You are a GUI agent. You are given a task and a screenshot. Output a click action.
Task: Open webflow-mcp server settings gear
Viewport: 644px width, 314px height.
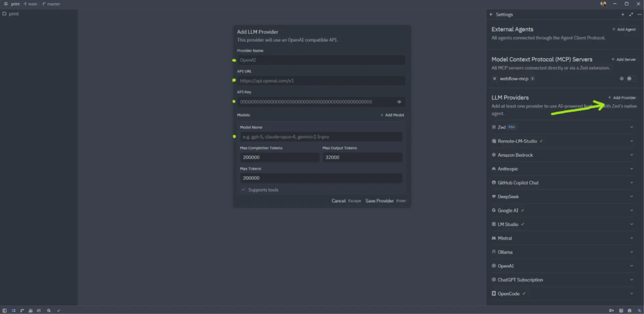621,78
